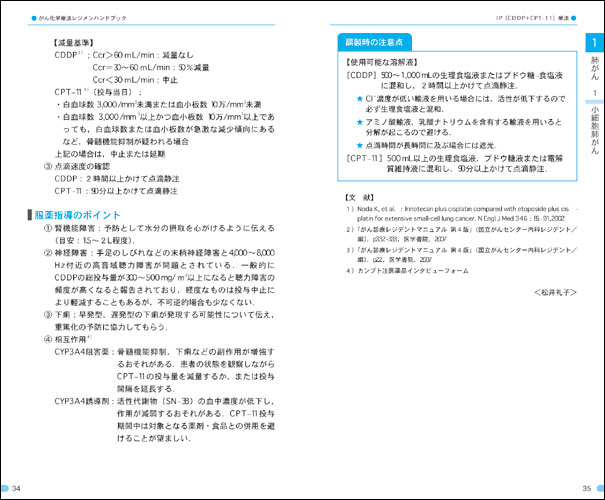Click the first star bullet about Cl⁻濃度
This screenshot has width=605, height=500.
[359, 98]
